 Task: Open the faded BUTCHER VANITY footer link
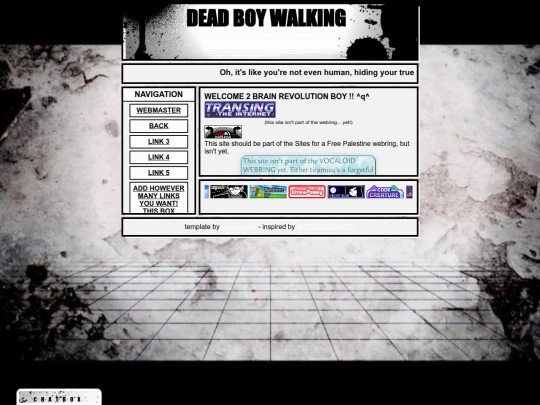[325, 227]
